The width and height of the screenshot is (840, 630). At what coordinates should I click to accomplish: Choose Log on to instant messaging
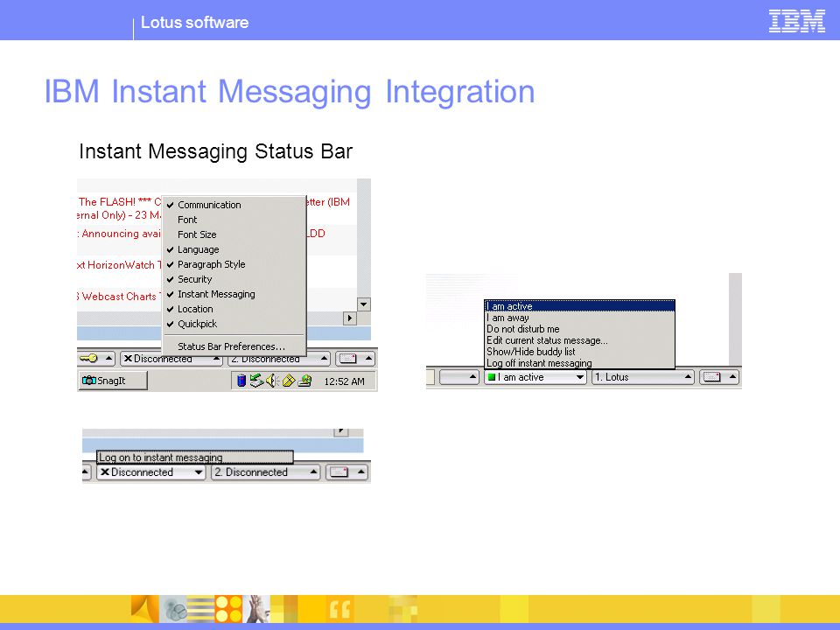195,458
